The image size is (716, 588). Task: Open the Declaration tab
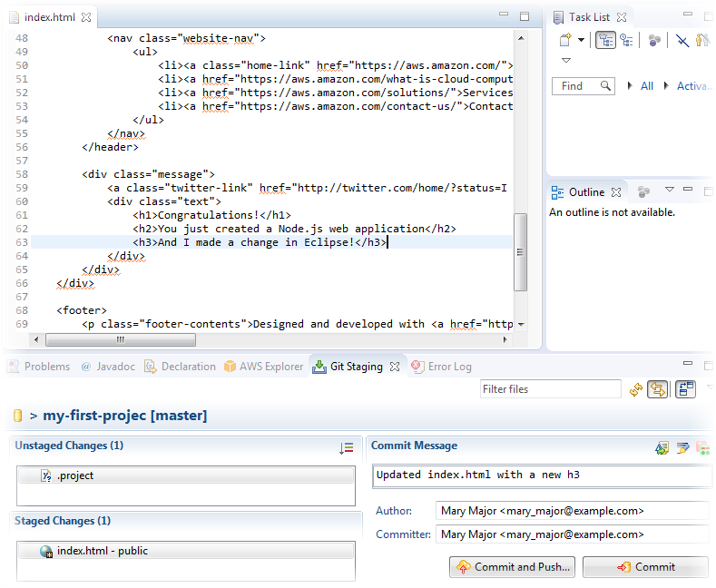[x=180, y=367]
